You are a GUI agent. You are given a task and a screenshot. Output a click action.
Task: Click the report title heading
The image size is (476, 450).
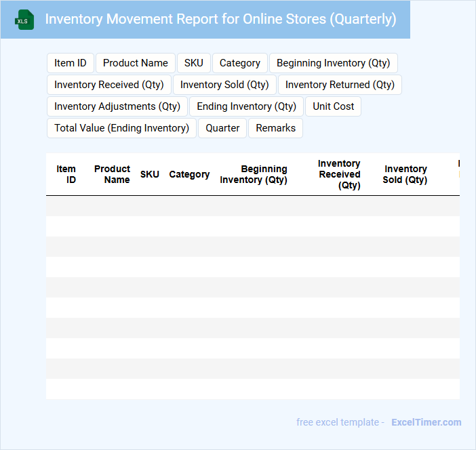[220, 19]
